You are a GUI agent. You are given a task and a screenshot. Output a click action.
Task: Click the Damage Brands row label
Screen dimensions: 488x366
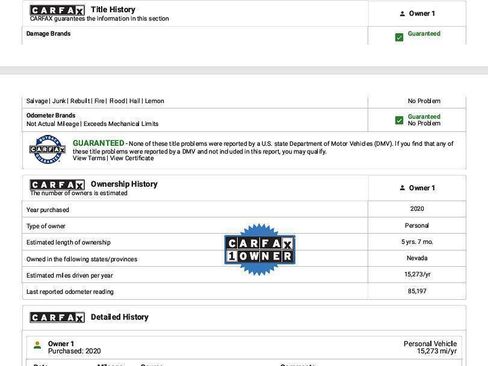(48, 34)
